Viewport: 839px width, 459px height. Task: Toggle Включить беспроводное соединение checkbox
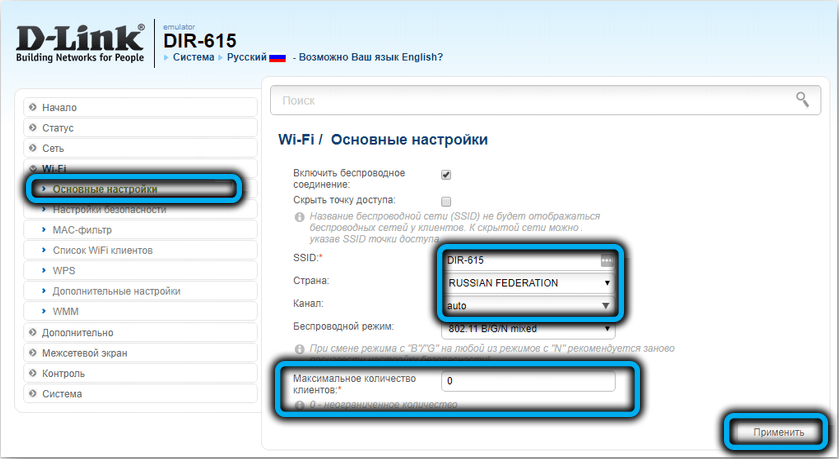446,174
